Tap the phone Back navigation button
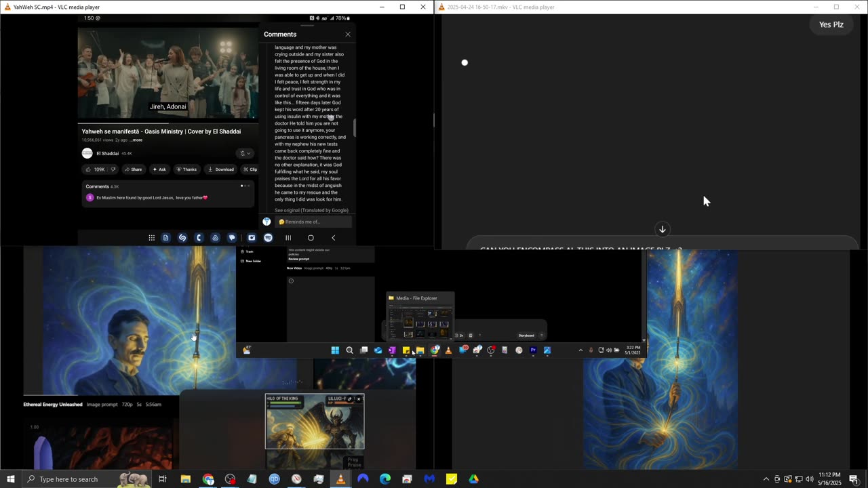 pos(334,238)
